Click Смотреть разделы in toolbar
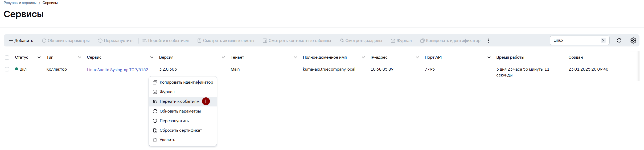 click(361, 41)
